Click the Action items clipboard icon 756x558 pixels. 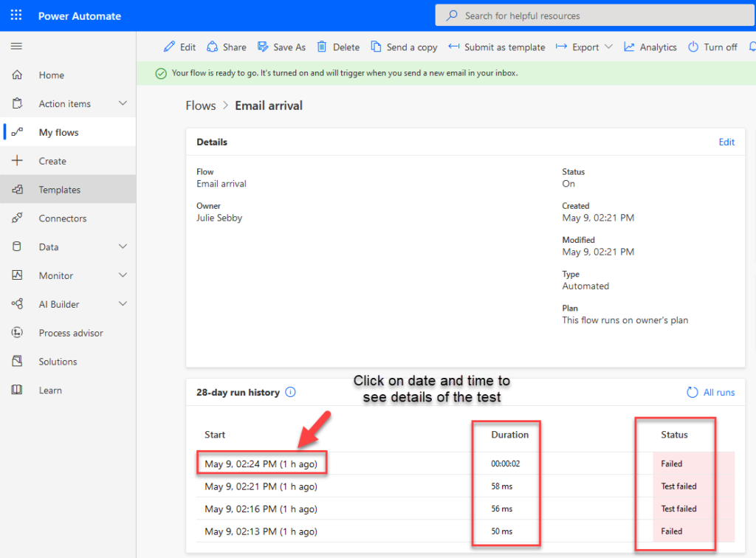point(17,103)
